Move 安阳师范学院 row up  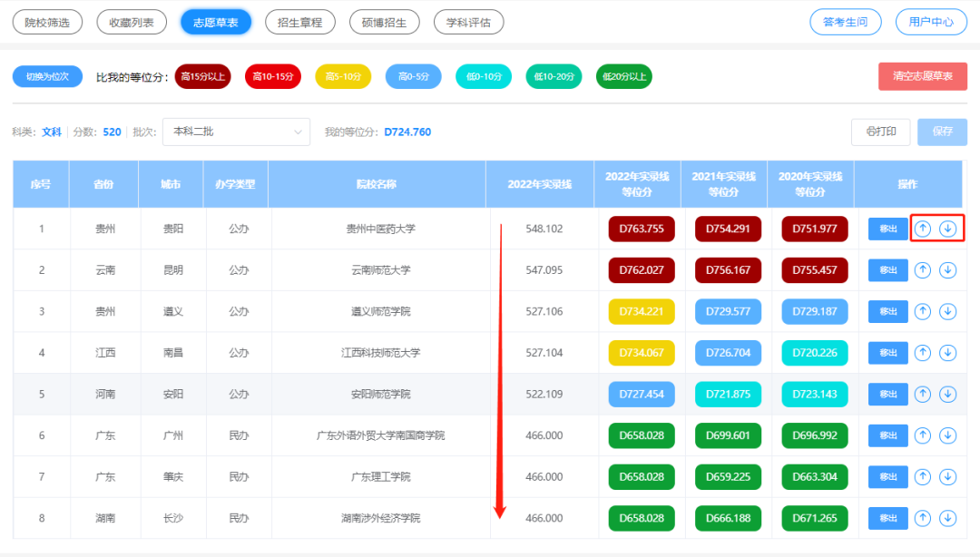923,394
